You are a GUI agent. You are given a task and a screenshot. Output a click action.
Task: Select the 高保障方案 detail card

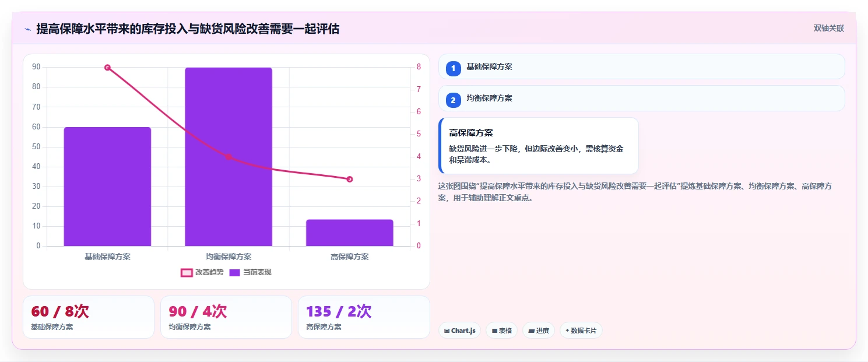click(x=539, y=146)
